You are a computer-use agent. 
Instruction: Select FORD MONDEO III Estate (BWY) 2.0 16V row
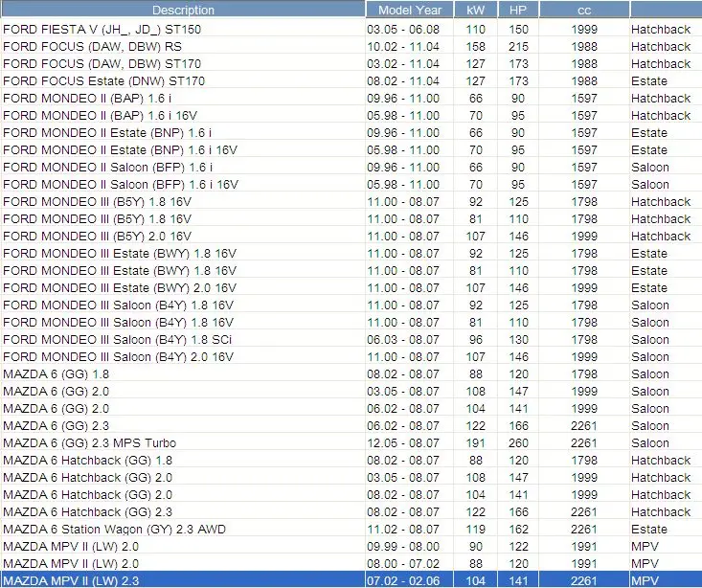(x=351, y=288)
